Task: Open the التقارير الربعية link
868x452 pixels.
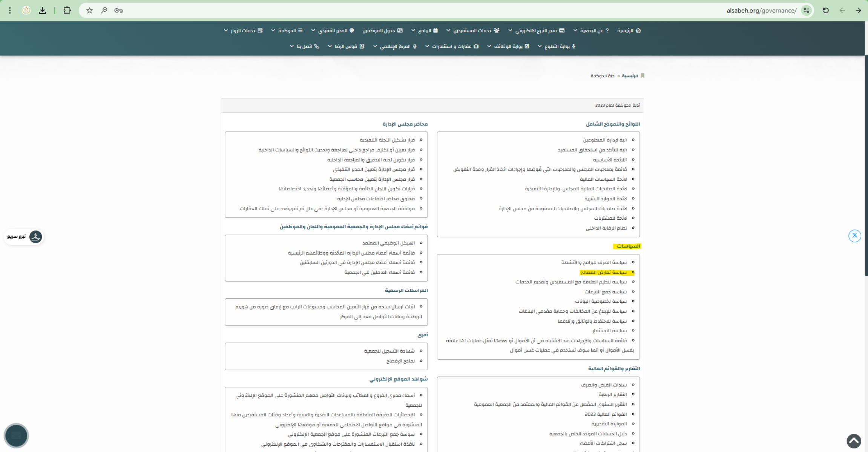Action: pos(613,395)
